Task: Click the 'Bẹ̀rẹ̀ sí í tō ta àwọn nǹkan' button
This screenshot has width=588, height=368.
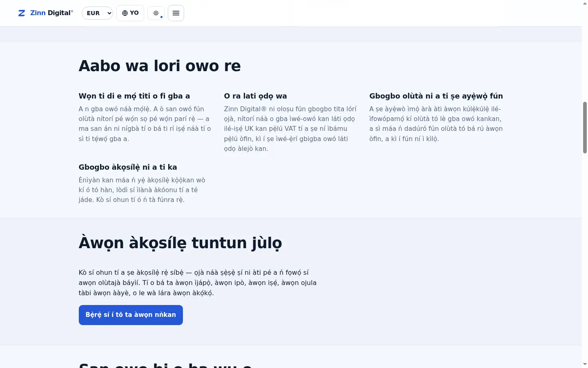Action: [131, 315]
